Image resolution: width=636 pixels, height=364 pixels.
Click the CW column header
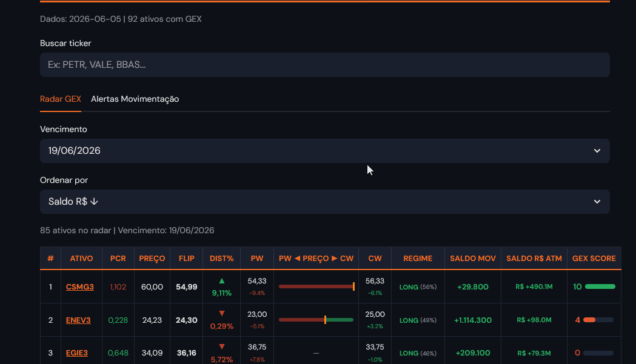(x=375, y=258)
